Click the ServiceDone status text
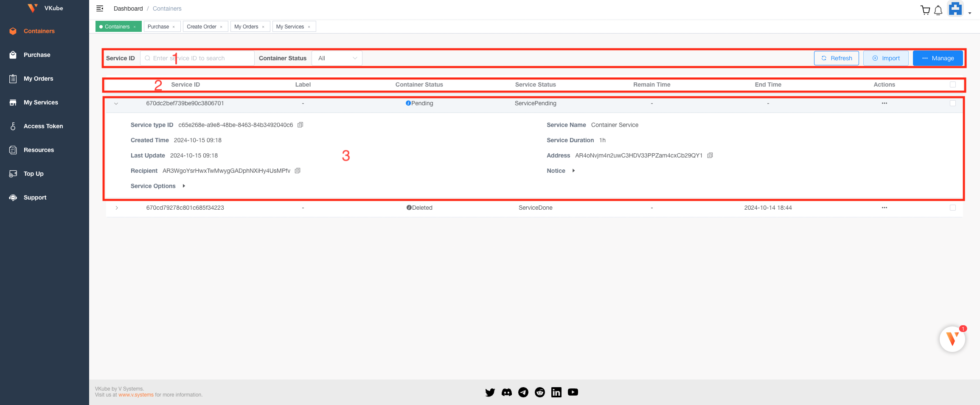The height and width of the screenshot is (405, 980). (535, 208)
